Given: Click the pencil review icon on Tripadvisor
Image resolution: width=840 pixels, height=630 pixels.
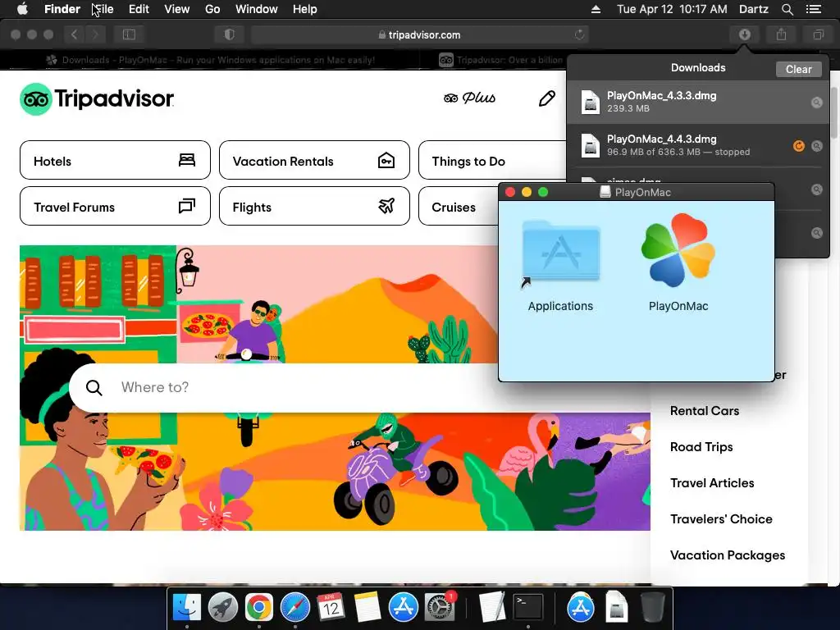Looking at the screenshot, I should click(x=546, y=98).
